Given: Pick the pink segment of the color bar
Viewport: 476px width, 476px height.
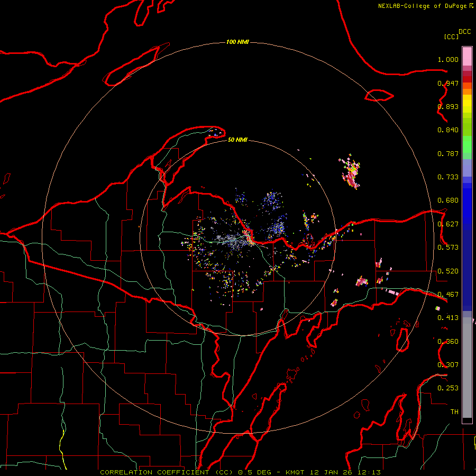Looking at the screenshot, I should click(x=467, y=57).
